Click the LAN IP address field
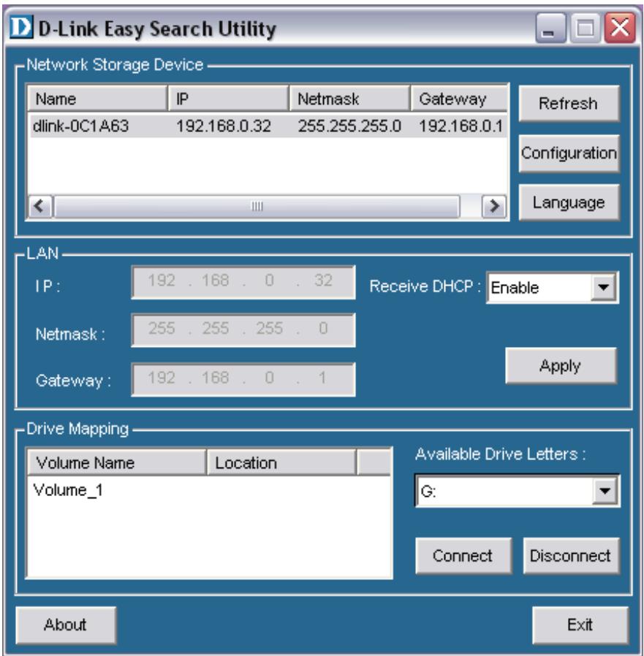This screenshot has width=644, height=656. pyautogui.click(x=243, y=282)
